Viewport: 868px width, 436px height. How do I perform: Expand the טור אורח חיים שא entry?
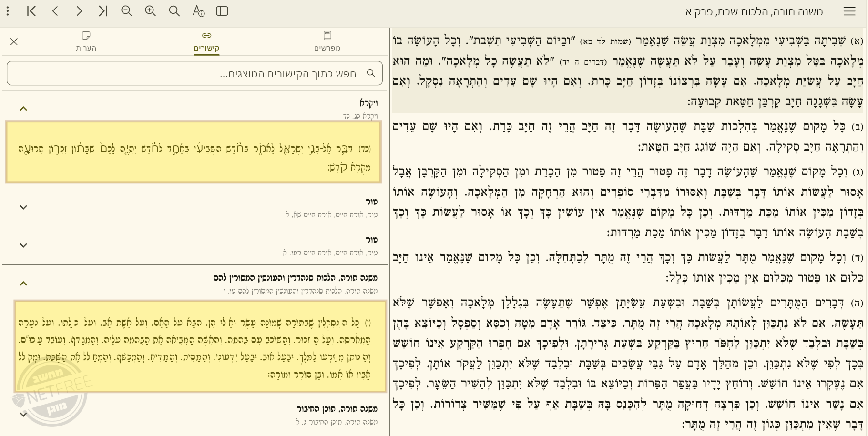pos(23,207)
